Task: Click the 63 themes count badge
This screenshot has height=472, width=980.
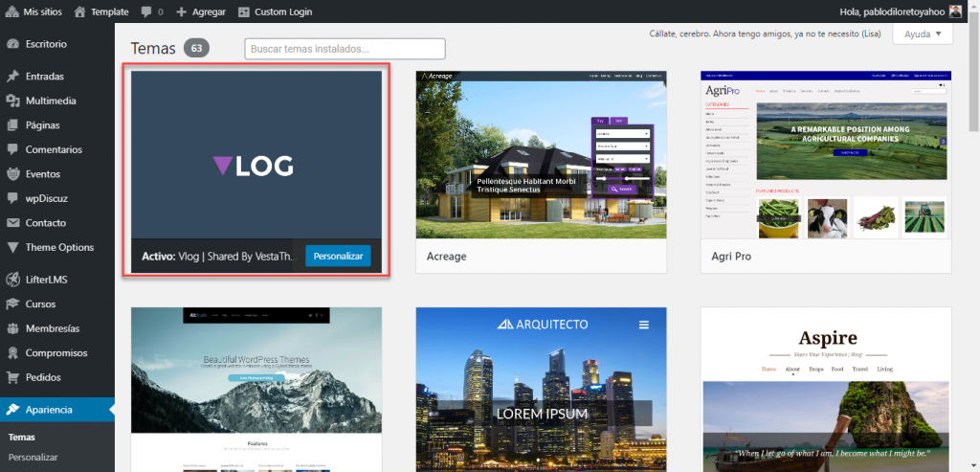Action: [196, 48]
